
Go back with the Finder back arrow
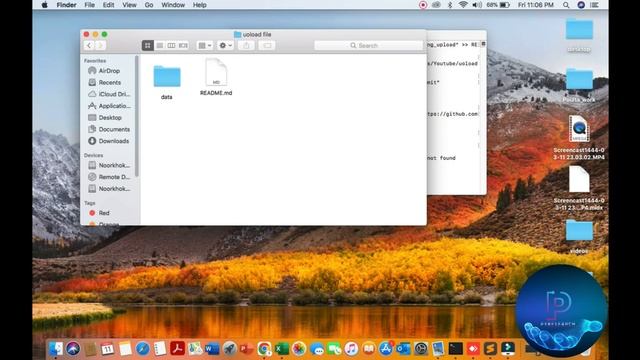[x=89, y=45]
